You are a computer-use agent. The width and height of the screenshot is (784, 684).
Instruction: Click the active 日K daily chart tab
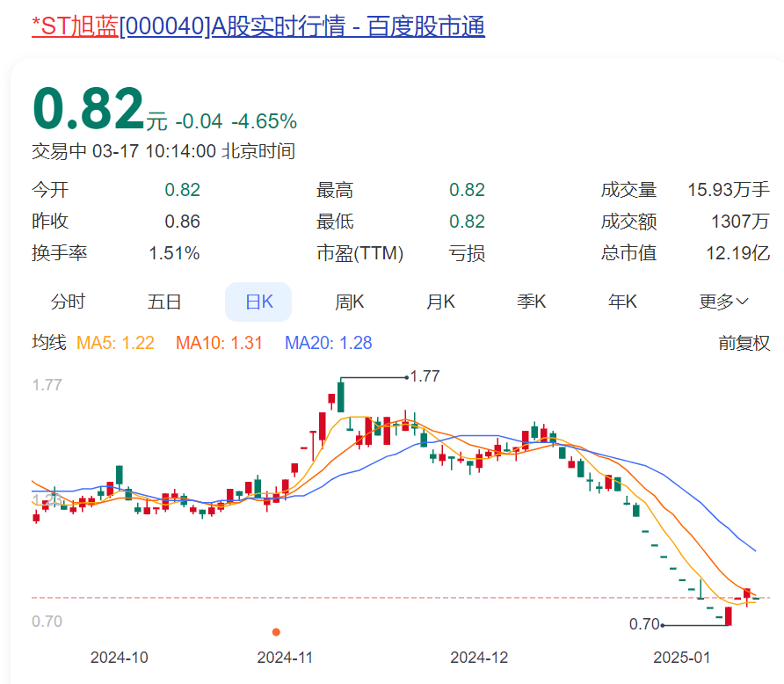[x=258, y=301]
